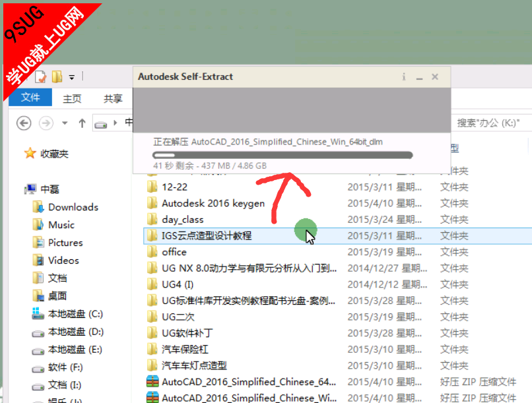Viewport: 532px width, 403px height.
Task: Click the archive icon of AutoCAD_2016_Simplified_Chinese_Wi
Action: (x=152, y=398)
